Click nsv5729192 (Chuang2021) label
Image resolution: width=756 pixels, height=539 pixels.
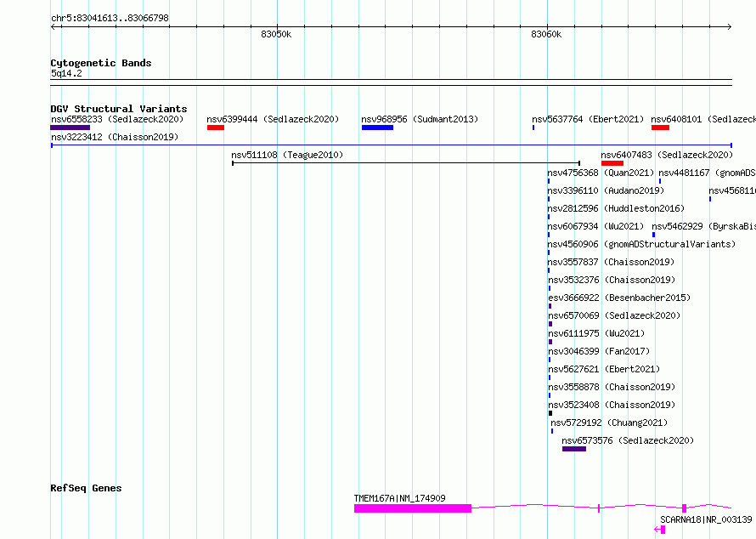[609, 423]
